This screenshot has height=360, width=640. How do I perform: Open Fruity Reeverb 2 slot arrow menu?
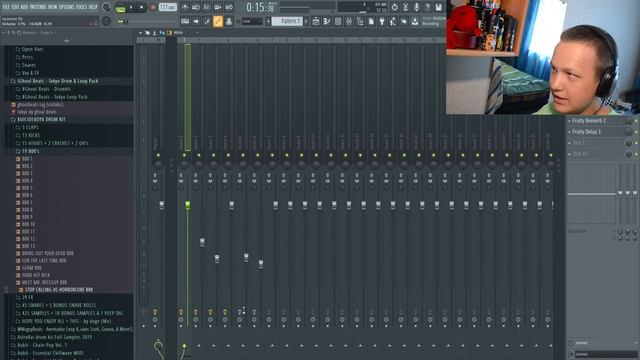pyautogui.click(x=569, y=121)
